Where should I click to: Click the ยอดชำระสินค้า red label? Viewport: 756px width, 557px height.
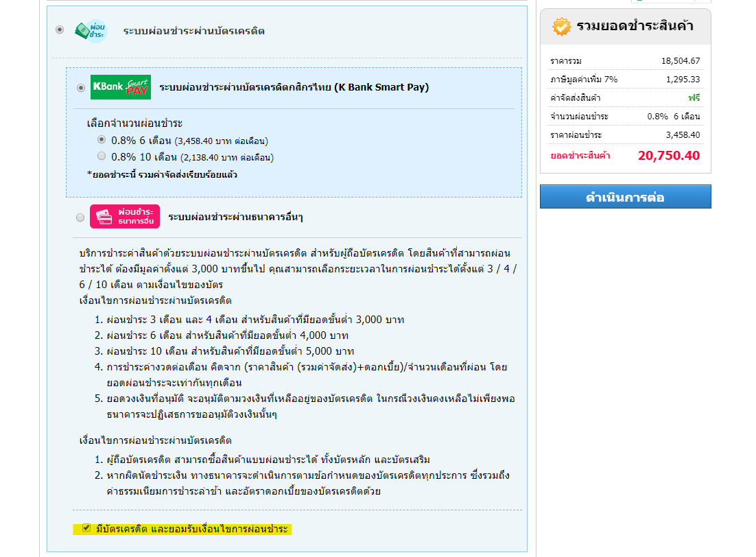[x=580, y=155]
